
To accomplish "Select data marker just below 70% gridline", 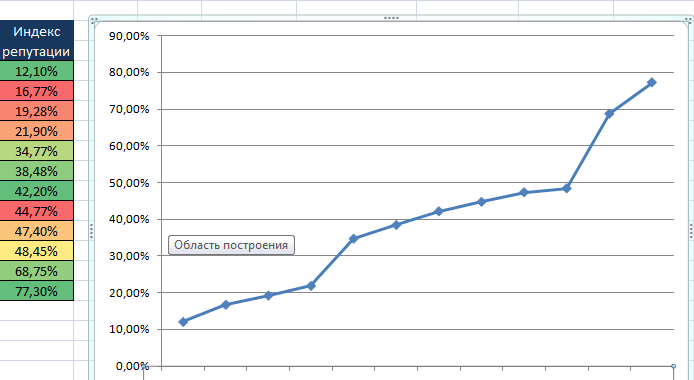I will tap(609, 114).
